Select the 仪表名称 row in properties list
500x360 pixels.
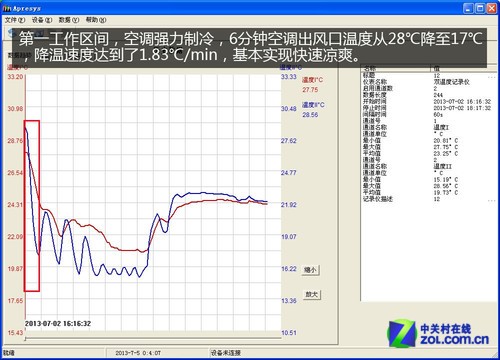tap(428, 82)
